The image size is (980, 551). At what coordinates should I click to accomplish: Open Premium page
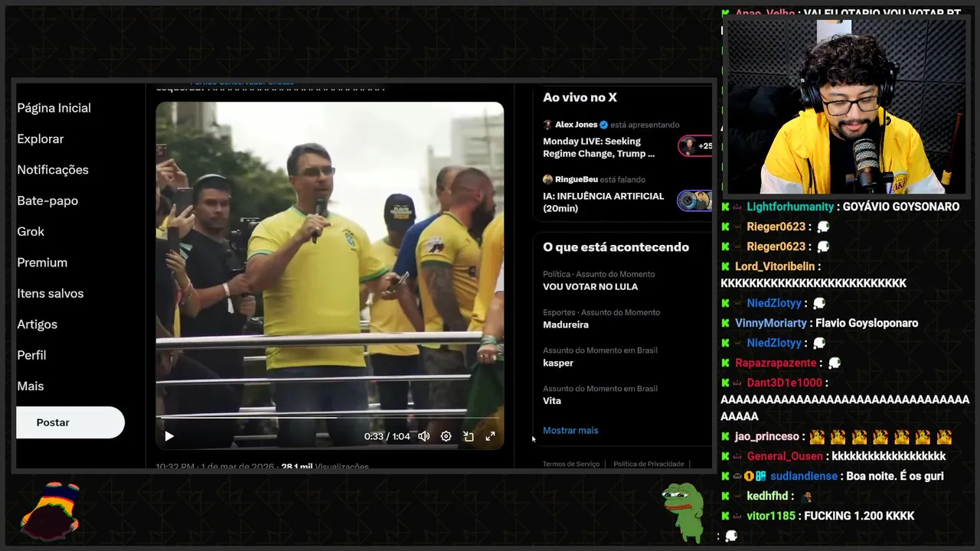42,262
